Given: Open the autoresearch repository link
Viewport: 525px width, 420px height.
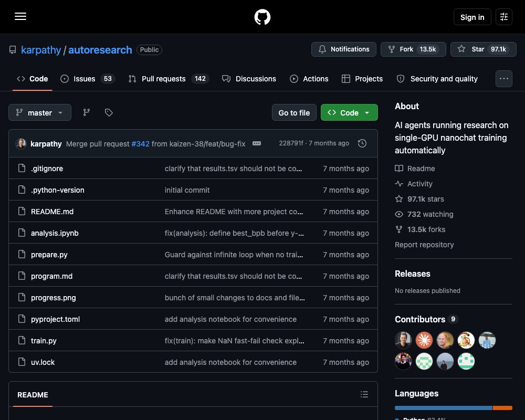Looking at the screenshot, I should (x=100, y=50).
